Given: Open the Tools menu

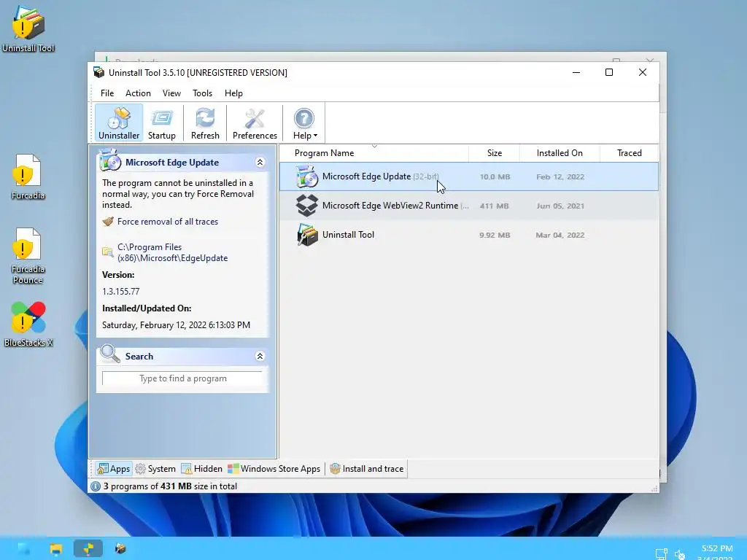Looking at the screenshot, I should [202, 93].
